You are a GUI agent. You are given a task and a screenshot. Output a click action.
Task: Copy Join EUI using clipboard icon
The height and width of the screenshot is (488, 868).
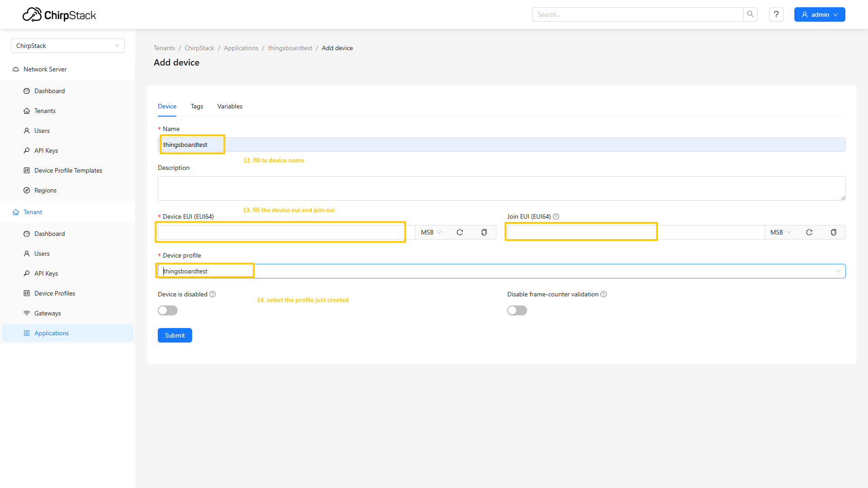click(834, 232)
